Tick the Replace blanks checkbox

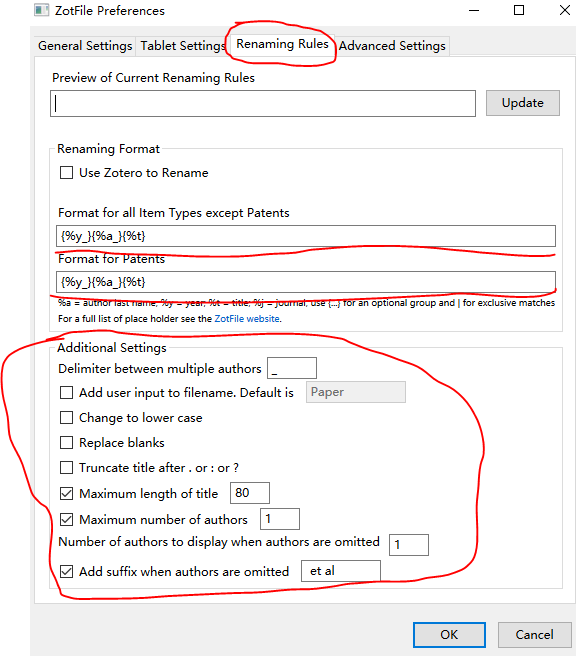pyautogui.click(x=67, y=443)
